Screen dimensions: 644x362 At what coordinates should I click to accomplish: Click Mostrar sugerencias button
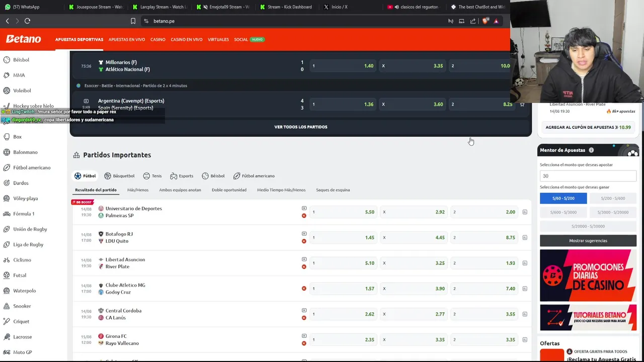click(x=588, y=241)
